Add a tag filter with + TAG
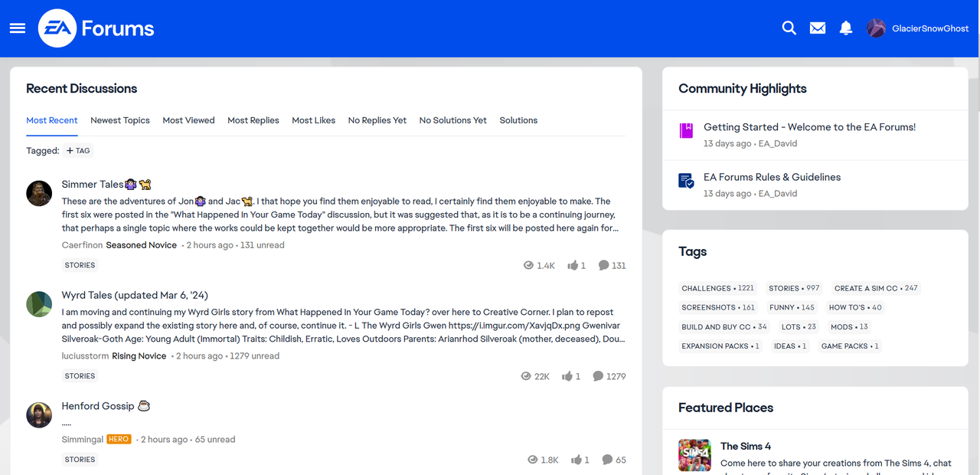This screenshot has width=980, height=475. [78, 151]
